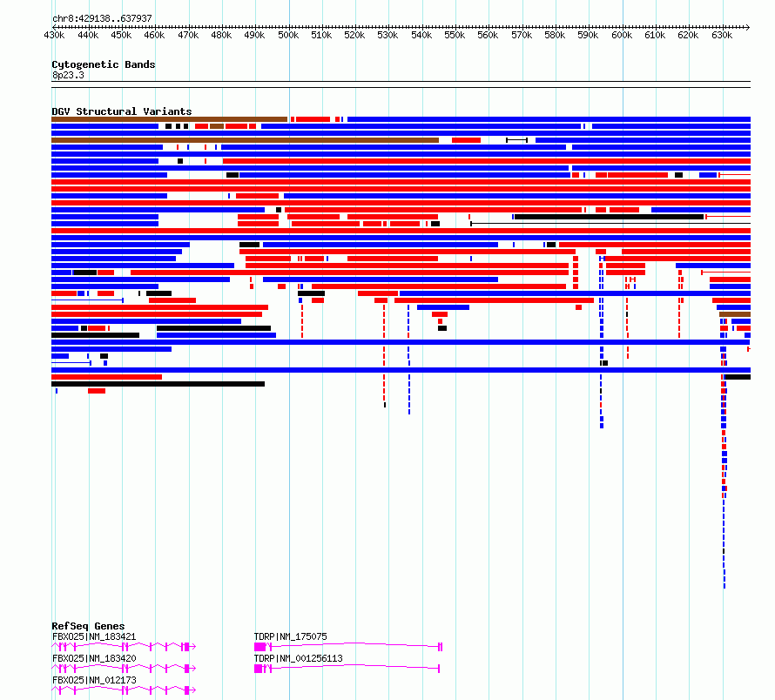The width and height of the screenshot is (775, 700).
Task: Click the 8p23.3 band label
Action: 68,75
